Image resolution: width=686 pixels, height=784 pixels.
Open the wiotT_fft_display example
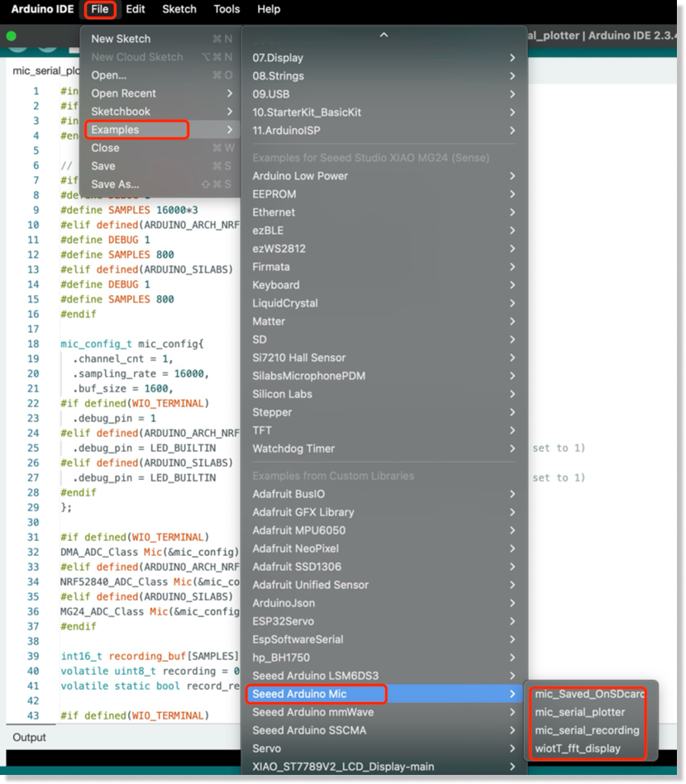click(590, 748)
